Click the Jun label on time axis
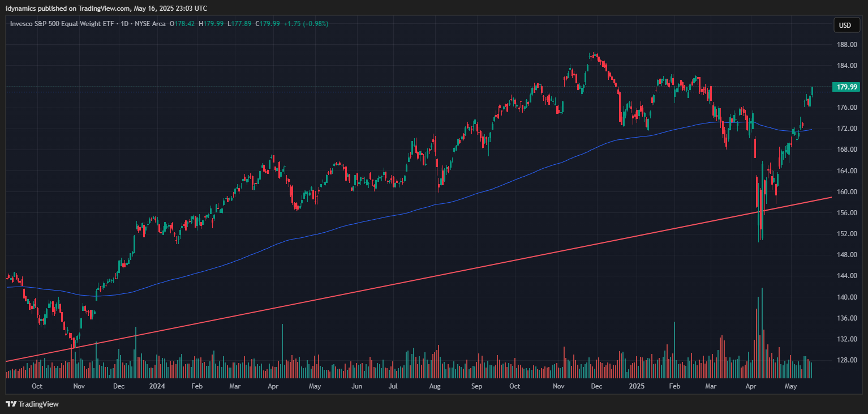 tap(356, 386)
